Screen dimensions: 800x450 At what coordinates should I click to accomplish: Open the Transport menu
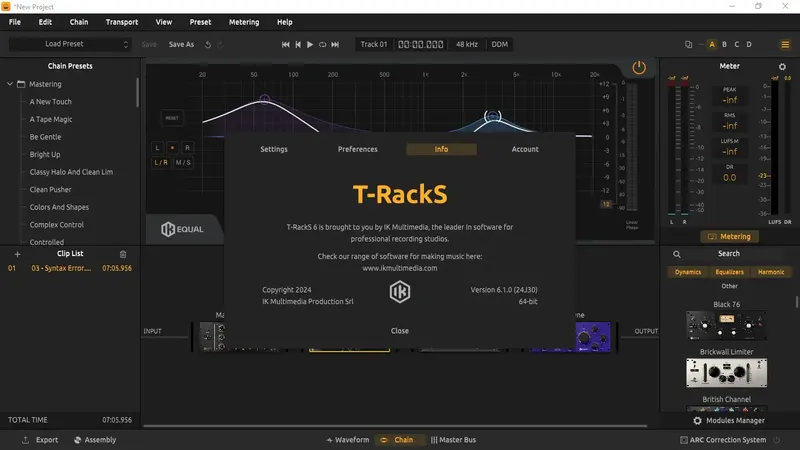121,22
